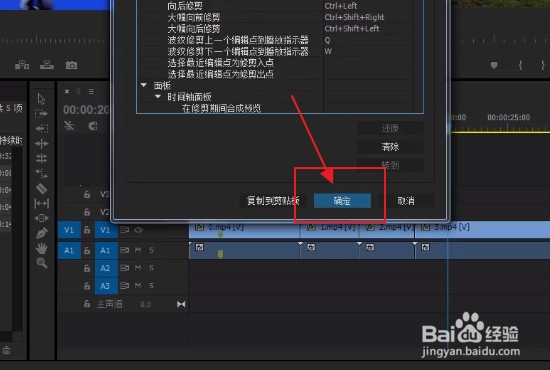This screenshot has height=370, width=550.
Task: Click green marker on A1 audio clip
Action: pos(220,254)
